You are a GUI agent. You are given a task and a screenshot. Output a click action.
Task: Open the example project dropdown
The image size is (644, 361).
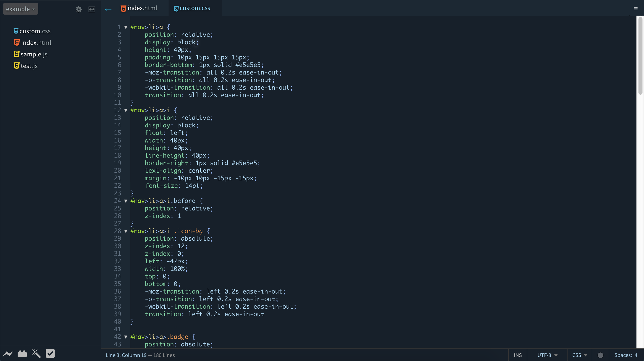pos(20,9)
